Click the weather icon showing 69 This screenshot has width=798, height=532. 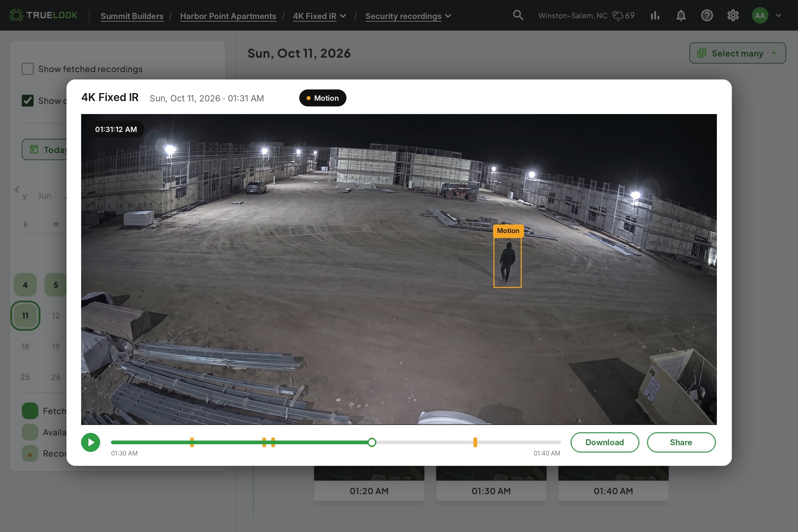pos(617,15)
